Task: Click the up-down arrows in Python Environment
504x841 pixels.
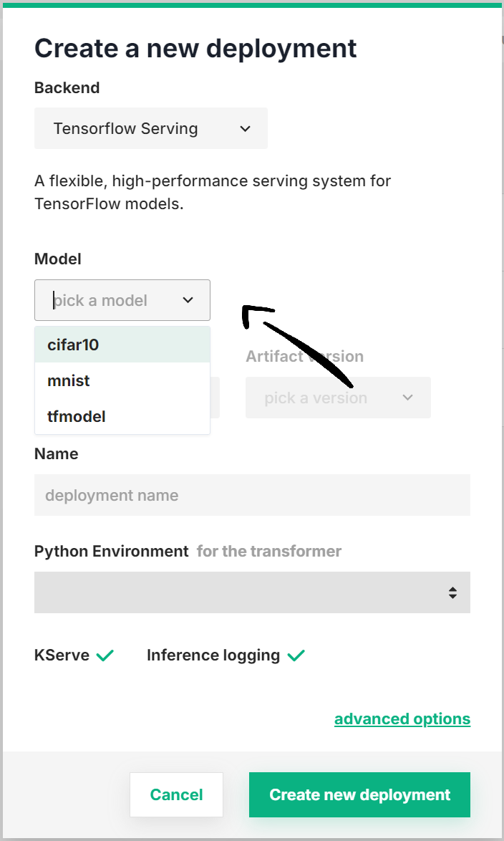Action: [x=452, y=592]
